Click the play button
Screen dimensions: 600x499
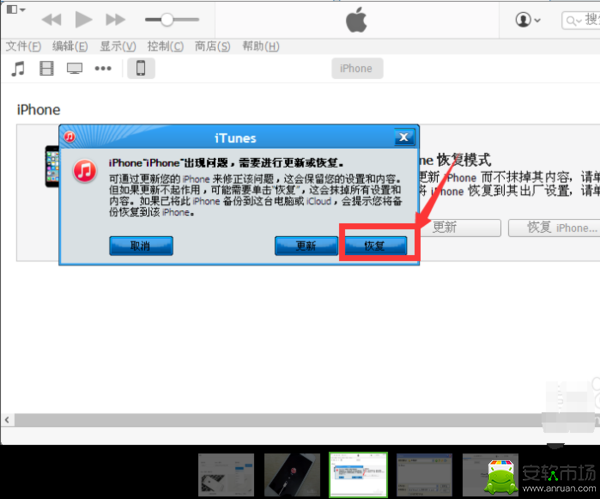[83, 20]
